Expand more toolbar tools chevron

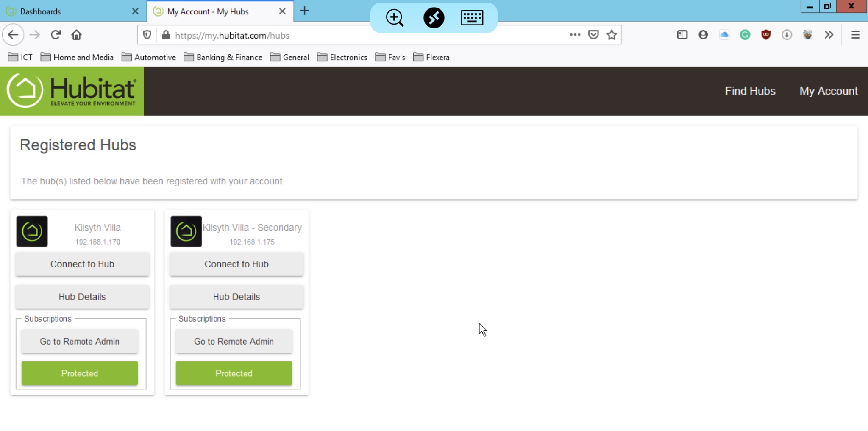[x=829, y=35]
